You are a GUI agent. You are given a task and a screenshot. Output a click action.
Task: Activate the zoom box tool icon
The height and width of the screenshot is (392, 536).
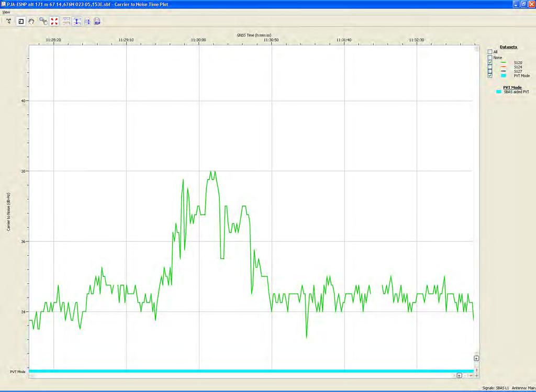[21, 21]
